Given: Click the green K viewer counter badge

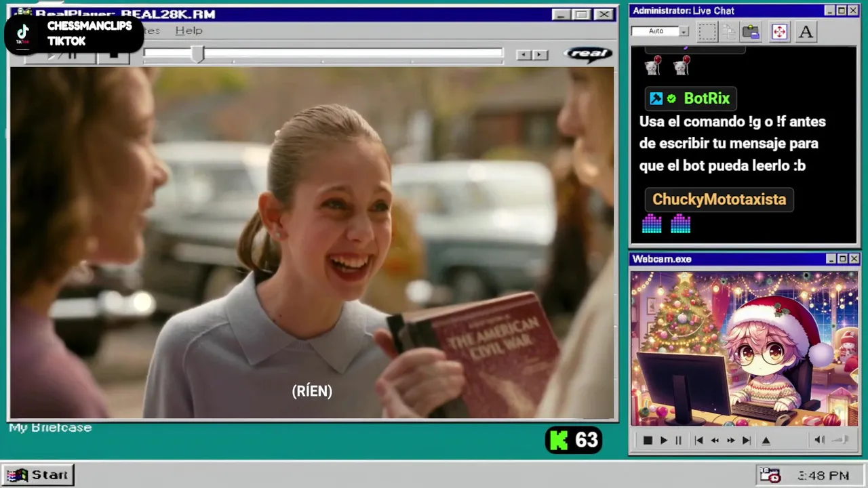Looking at the screenshot, I should 574,441.
